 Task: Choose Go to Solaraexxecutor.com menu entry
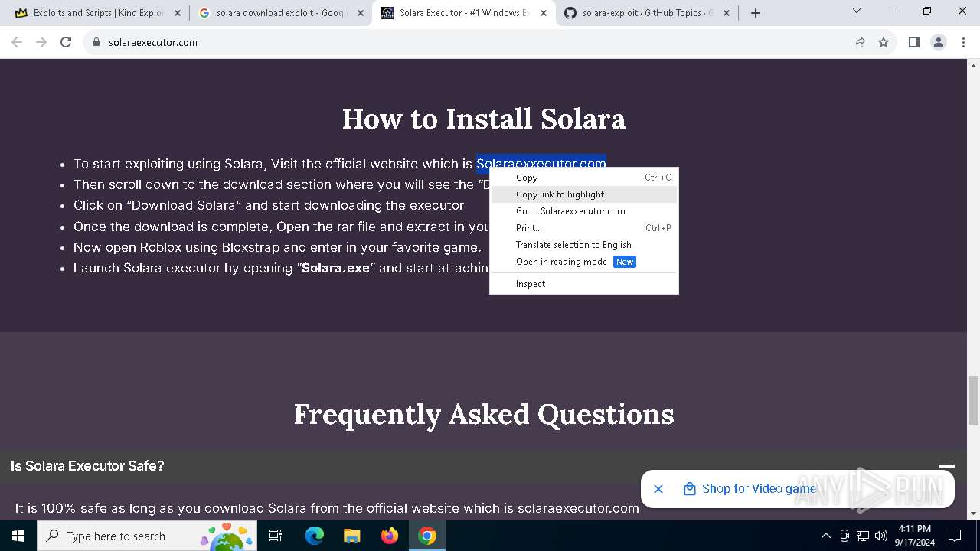click(583, 211)
